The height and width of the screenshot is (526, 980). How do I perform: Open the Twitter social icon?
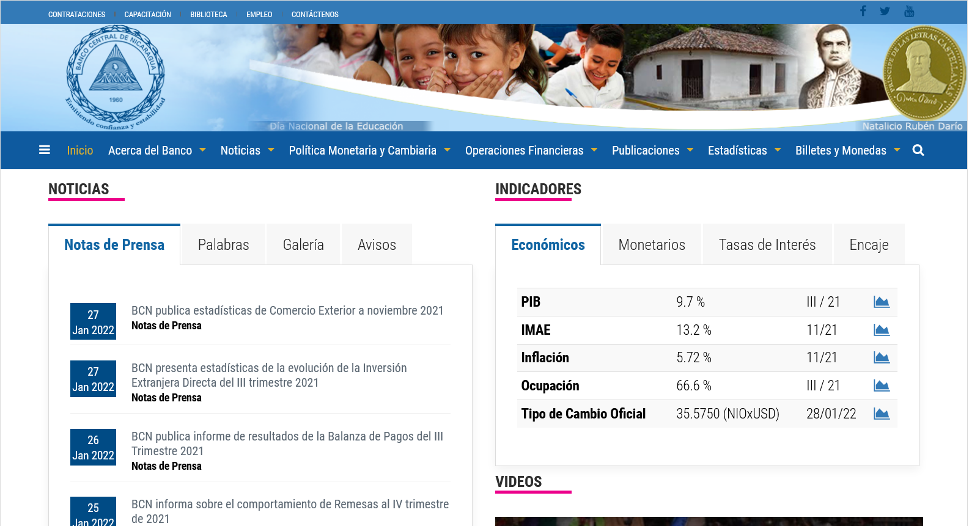(885, 11)
